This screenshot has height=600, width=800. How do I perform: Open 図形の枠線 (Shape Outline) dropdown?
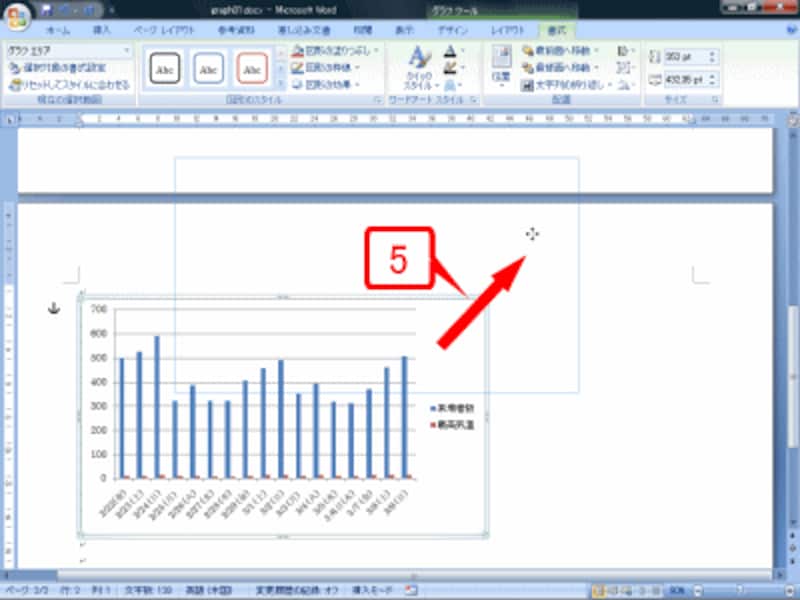point(326,67)
